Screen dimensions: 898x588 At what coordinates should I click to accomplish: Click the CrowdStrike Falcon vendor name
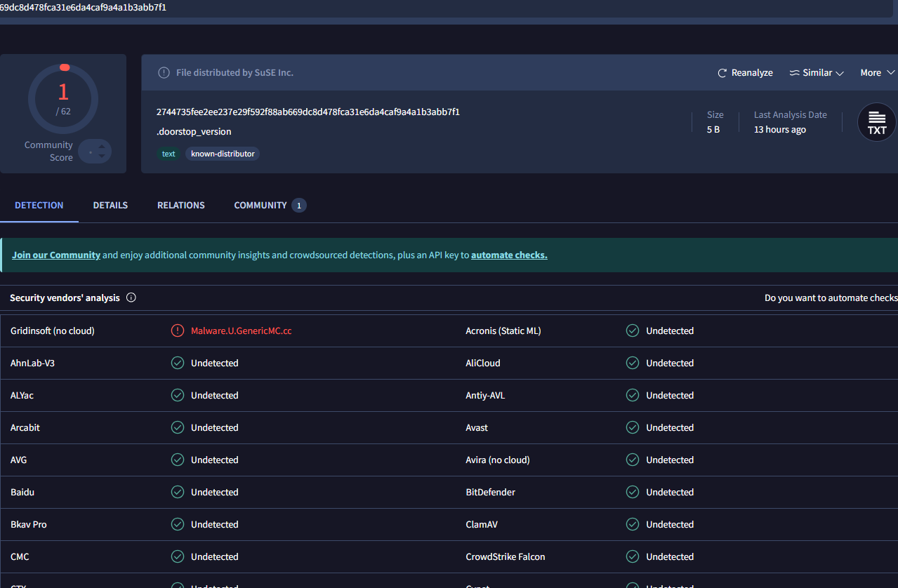[x=506, y=556]
